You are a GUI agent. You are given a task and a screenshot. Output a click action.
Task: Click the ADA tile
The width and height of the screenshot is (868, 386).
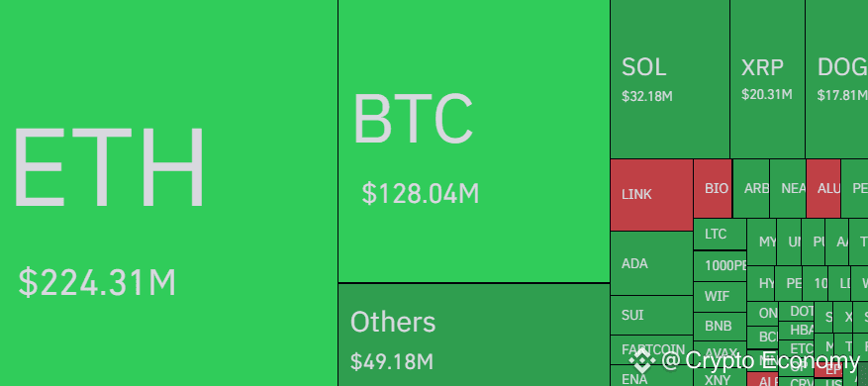click(651, 263)
